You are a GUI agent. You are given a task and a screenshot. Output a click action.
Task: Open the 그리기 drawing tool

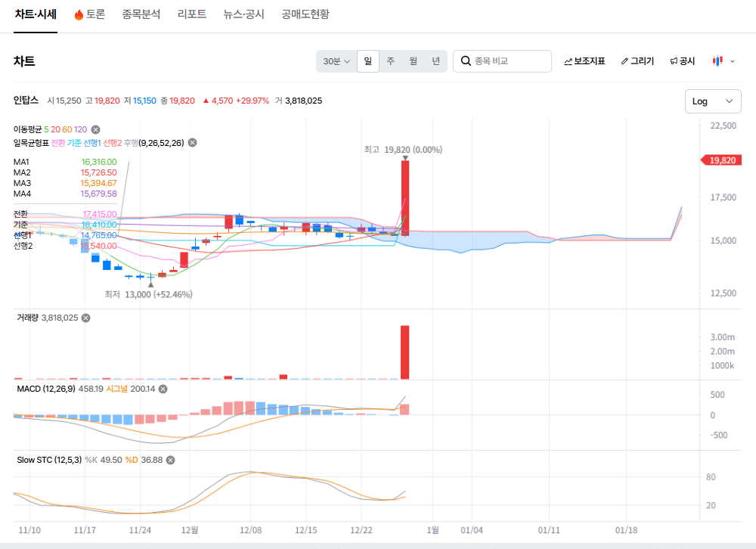pos(637,61)
